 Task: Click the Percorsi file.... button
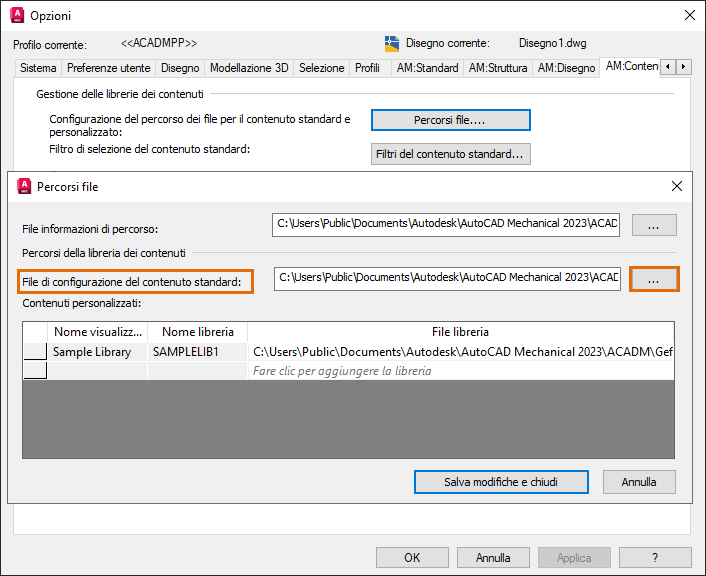451,120
